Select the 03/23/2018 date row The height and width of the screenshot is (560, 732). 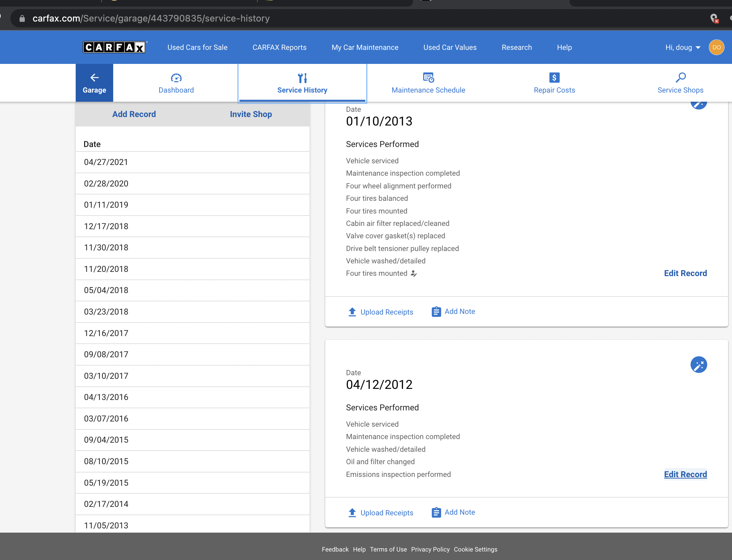(x=192, y=312)
